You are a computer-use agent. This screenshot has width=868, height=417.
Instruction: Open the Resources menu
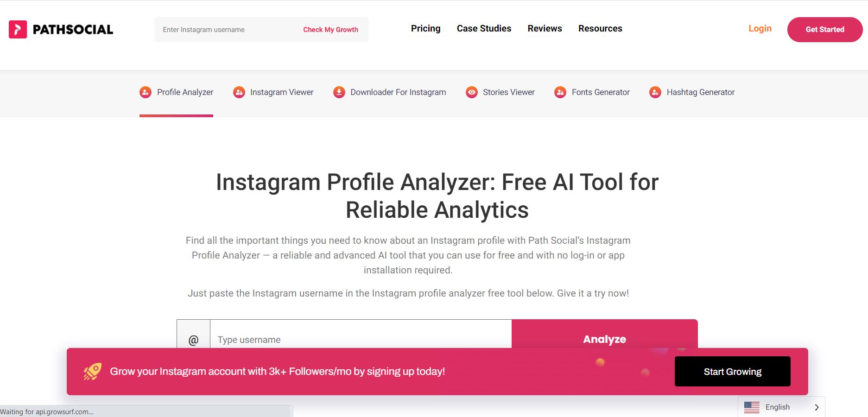click(600, 29)
